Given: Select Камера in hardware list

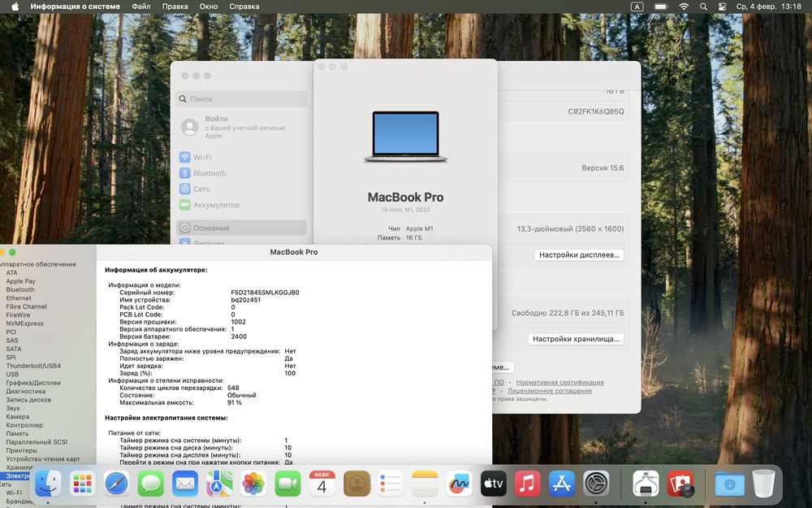Looking at the screenshot, I should pyautogui.click(x=18, y=417).
